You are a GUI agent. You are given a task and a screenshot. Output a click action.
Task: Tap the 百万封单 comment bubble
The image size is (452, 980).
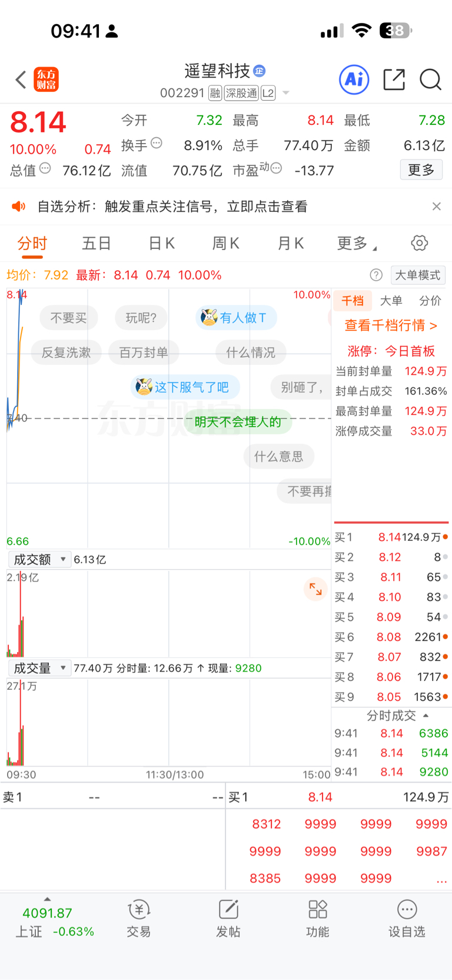tap(144, 353)
